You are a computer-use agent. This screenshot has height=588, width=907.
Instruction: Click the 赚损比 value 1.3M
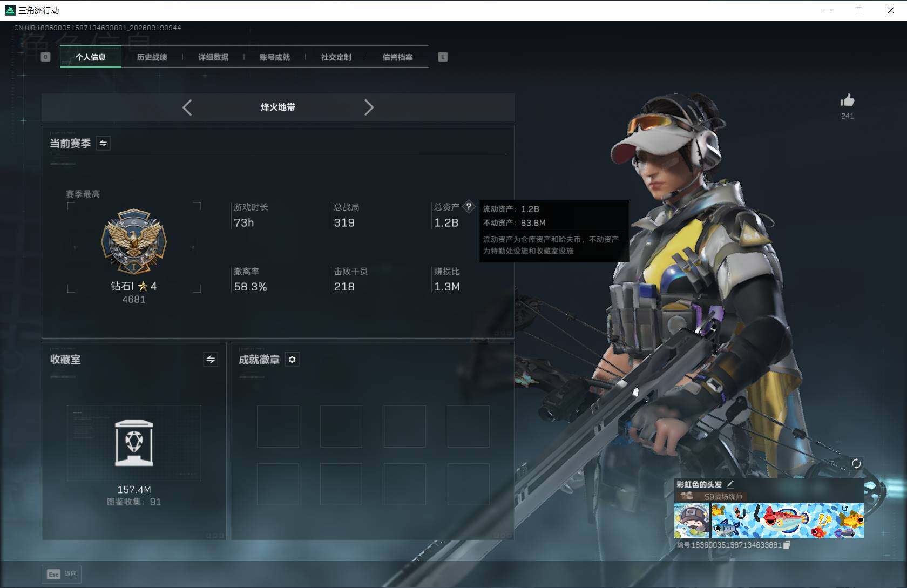(447, 287)
